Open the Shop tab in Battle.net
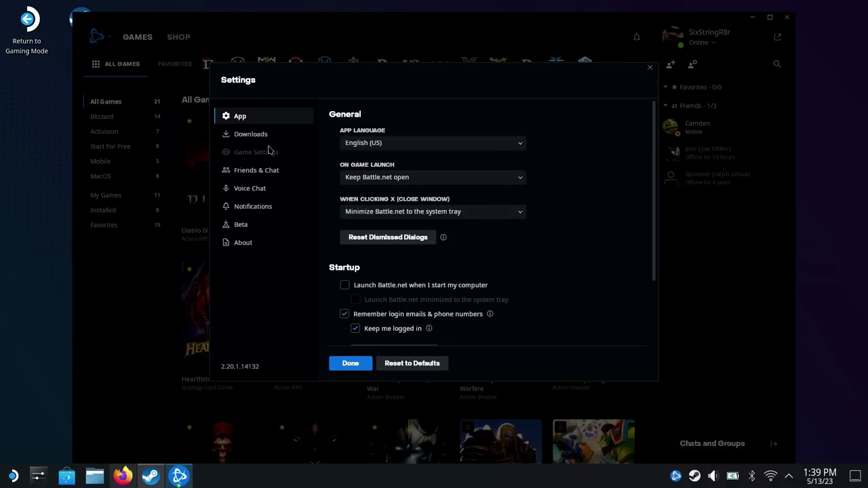Image resolution: width=868 pixels, height=488 pixels. click(x=179, y=37)
